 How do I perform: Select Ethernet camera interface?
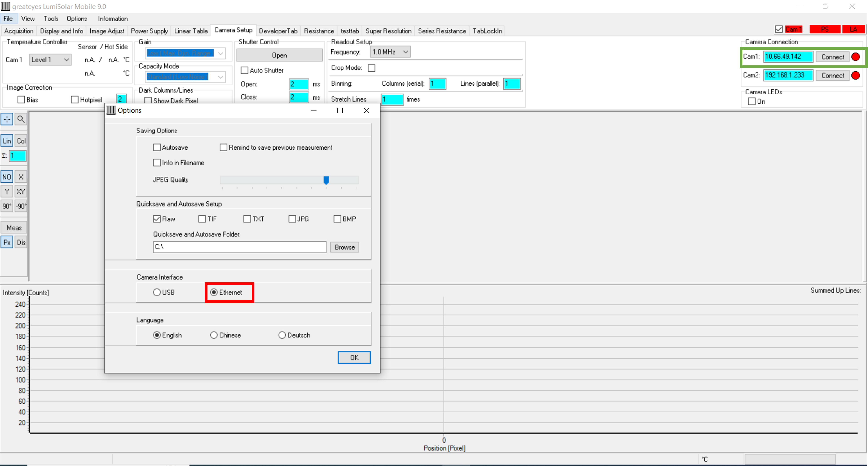click(214, 292)
